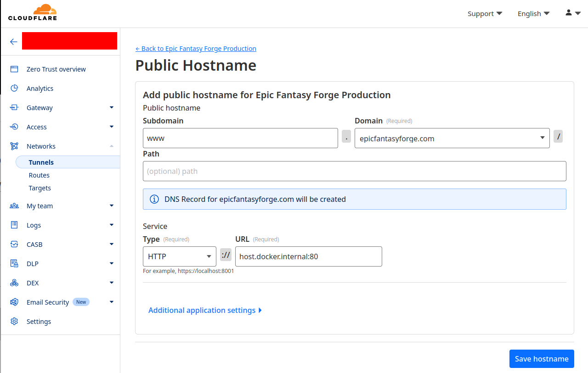Click the Settings gear icon
This screenshot has height=373, width=588.
tap(14, 322)
